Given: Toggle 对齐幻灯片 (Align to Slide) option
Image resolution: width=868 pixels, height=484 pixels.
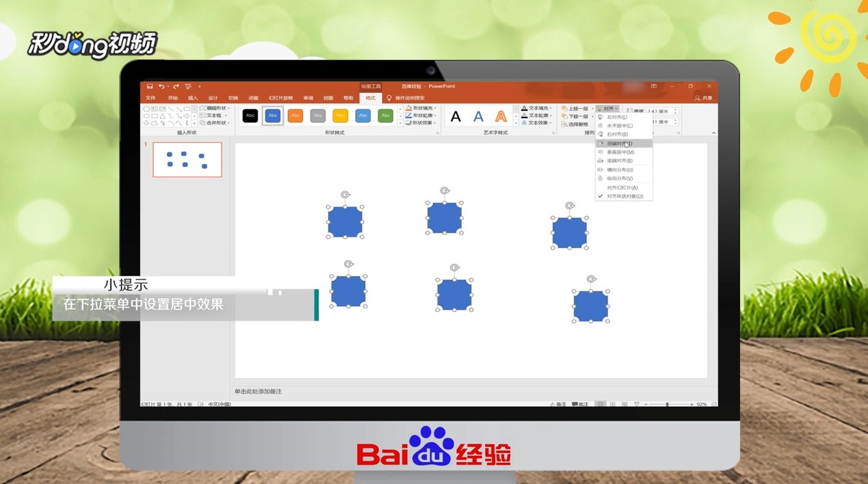Looking at the screenshot, I should (624, 187).
